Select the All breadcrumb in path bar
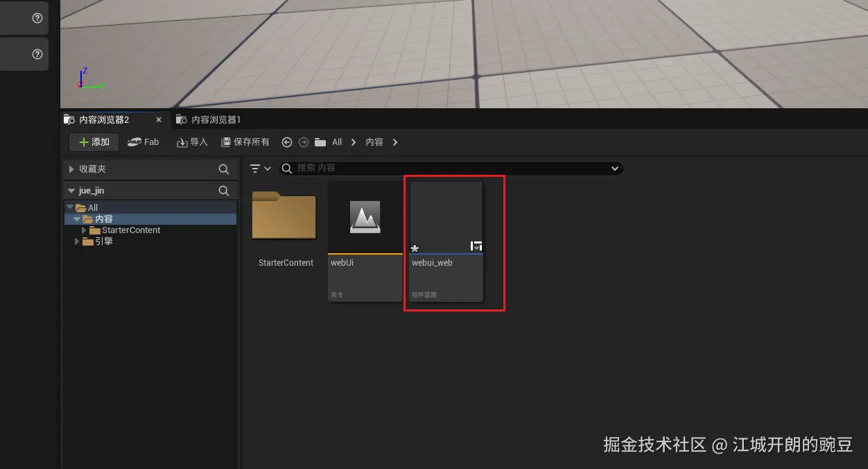The height and width of the screenshot is (469, 868). pos(337,142)
